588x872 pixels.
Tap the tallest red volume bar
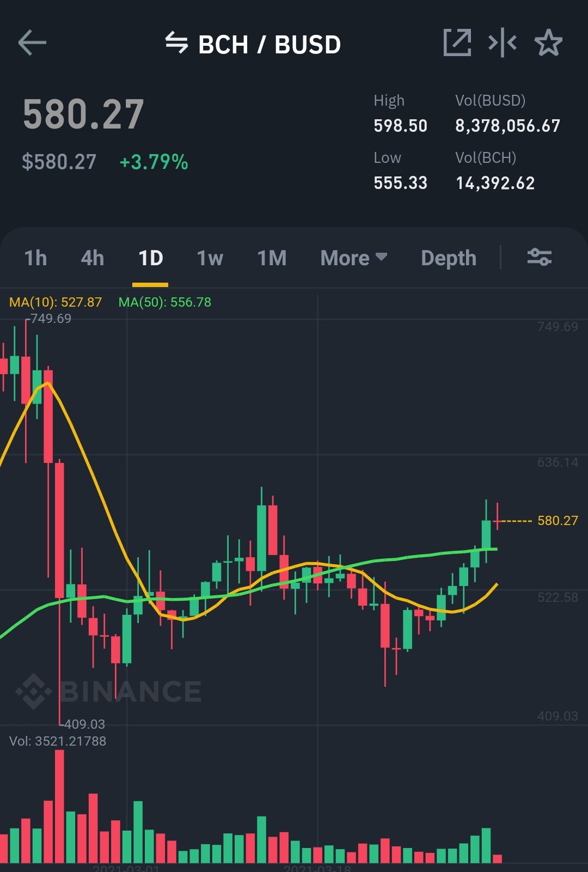(x=59, y=806)
